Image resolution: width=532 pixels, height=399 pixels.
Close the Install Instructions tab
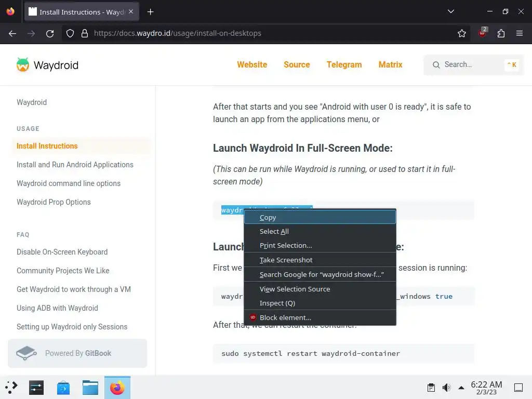pos(131,11)
